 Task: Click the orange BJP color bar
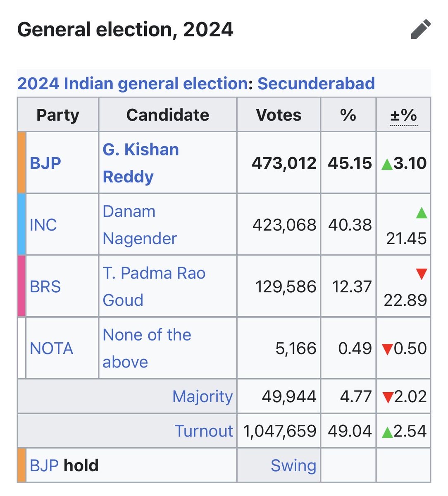(x=21, y=162)
